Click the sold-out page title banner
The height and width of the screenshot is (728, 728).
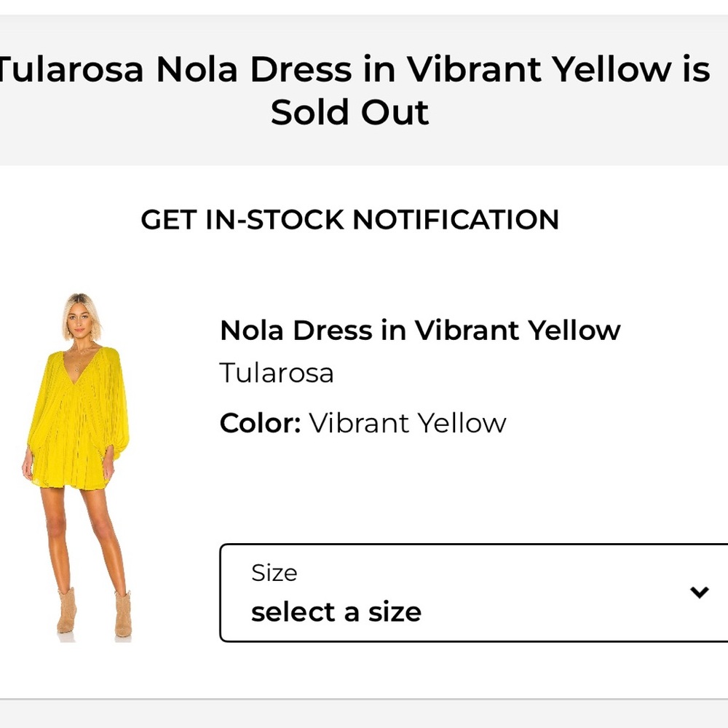coord(349,91)
